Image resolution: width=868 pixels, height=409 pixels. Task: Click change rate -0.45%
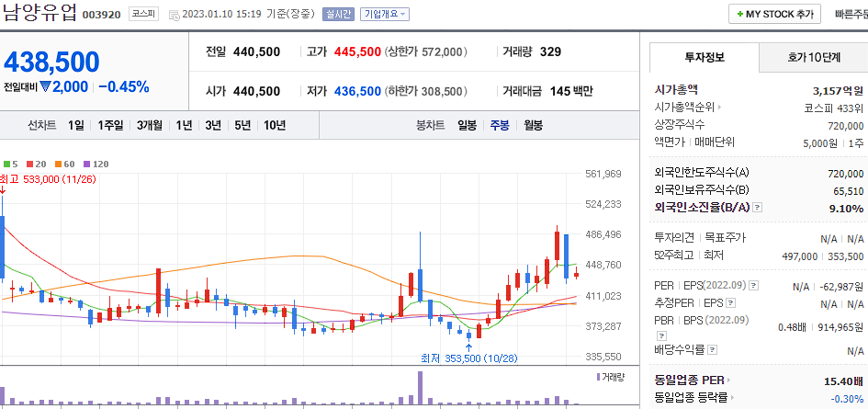[123, 87]
